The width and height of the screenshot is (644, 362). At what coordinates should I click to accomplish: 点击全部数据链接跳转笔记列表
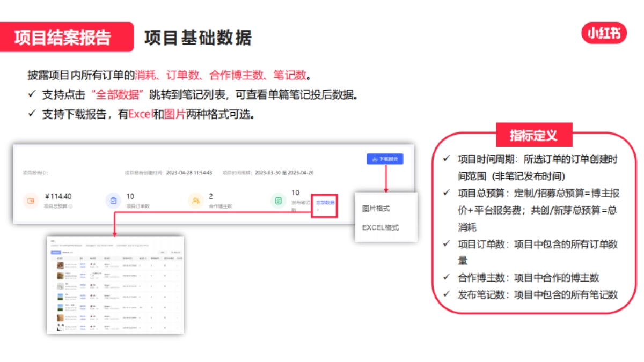coord(324,201)
